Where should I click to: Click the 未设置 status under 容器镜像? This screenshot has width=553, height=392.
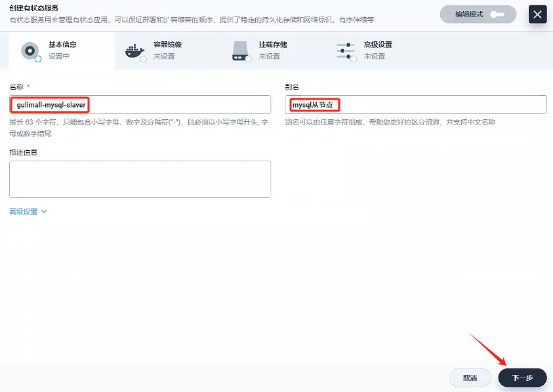(x=164, y=56)
